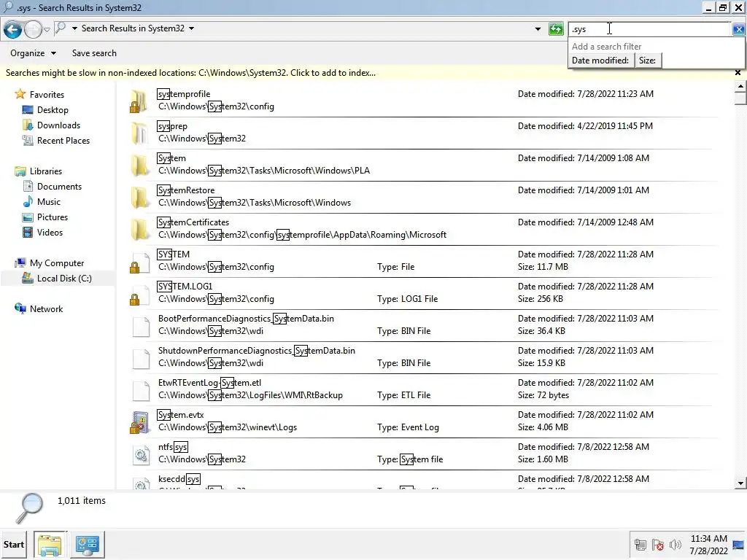
Task: Select System.evtx event log icon
Action: (x=139, y=422)
